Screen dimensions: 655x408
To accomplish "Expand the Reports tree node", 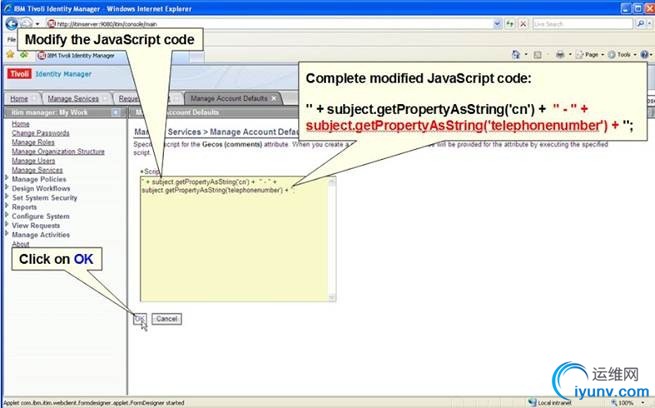I will tap(7, 205).
